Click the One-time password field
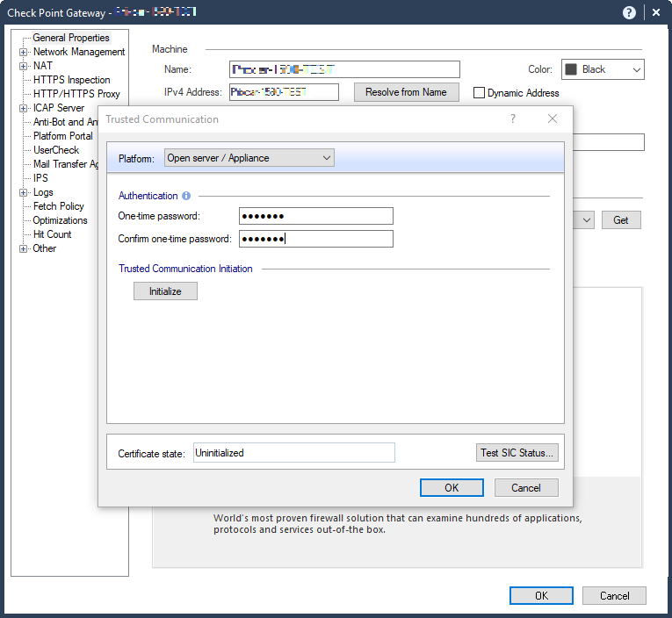Image resolution: width=672 pixels, height=618 pixels. (x=315, y=216)
